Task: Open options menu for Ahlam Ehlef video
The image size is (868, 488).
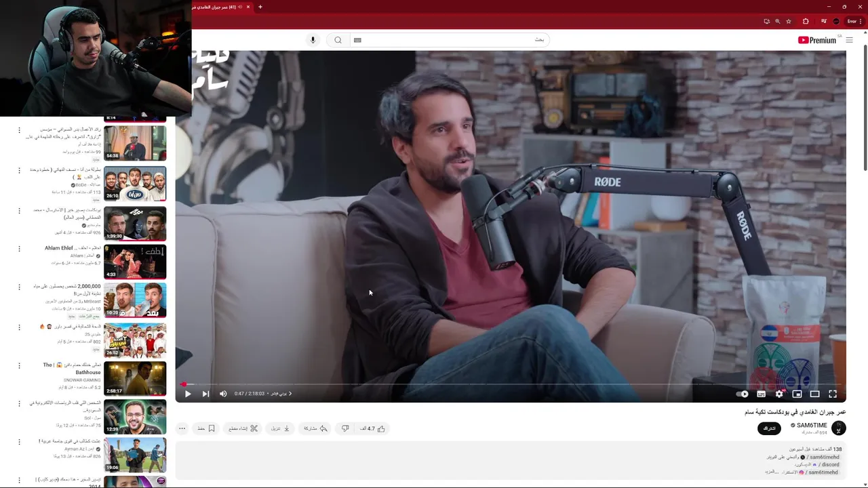Action: coord(19,249)
